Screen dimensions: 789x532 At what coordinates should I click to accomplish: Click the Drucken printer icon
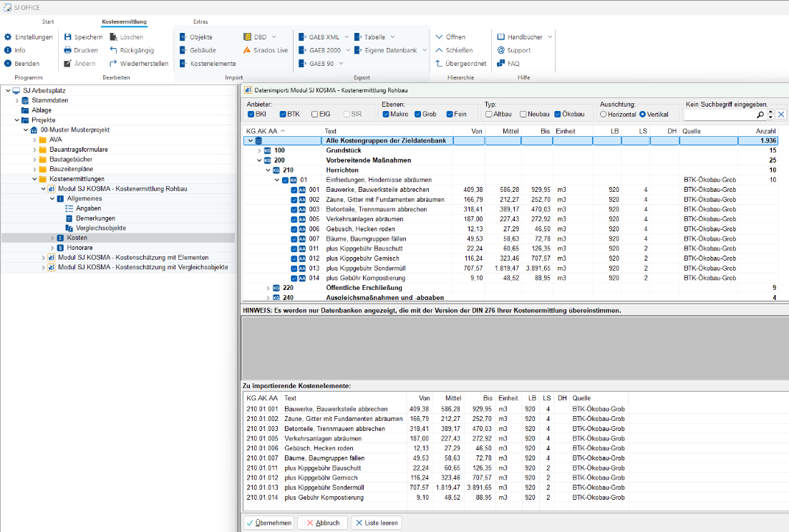pos(68,50)
